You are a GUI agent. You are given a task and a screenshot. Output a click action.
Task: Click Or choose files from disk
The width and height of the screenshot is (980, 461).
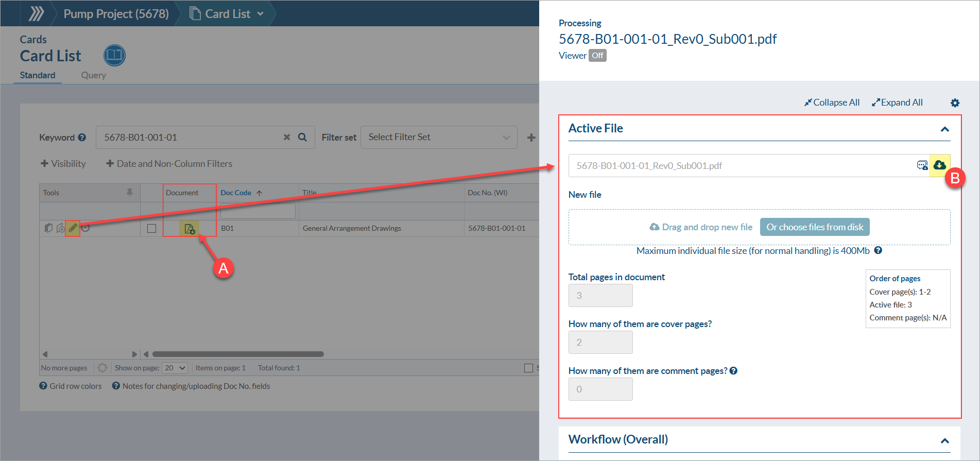click(815, 227)
